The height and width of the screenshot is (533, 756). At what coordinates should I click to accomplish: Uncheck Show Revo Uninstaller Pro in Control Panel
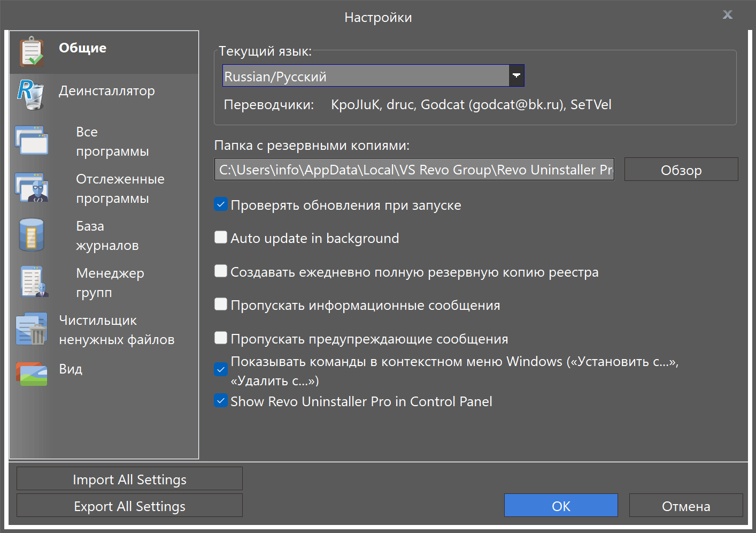coord(221,401)
